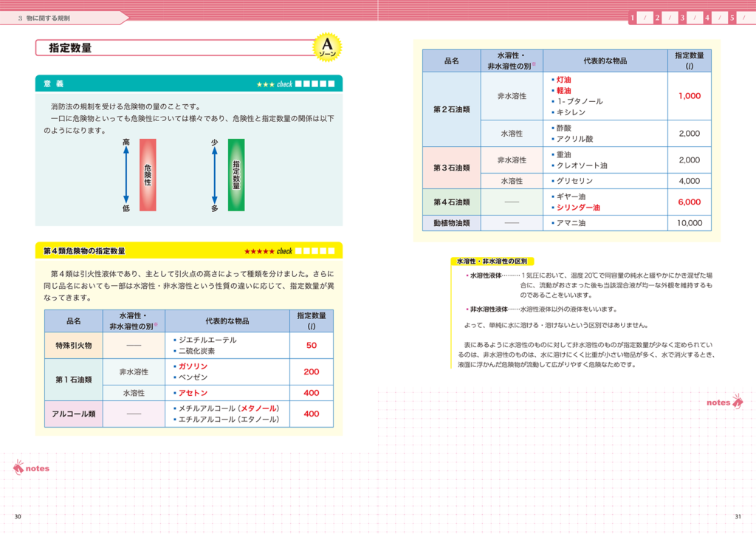This screenshot has width=756, height=534.
Task: Click the value 10,000
Action: 690,223
